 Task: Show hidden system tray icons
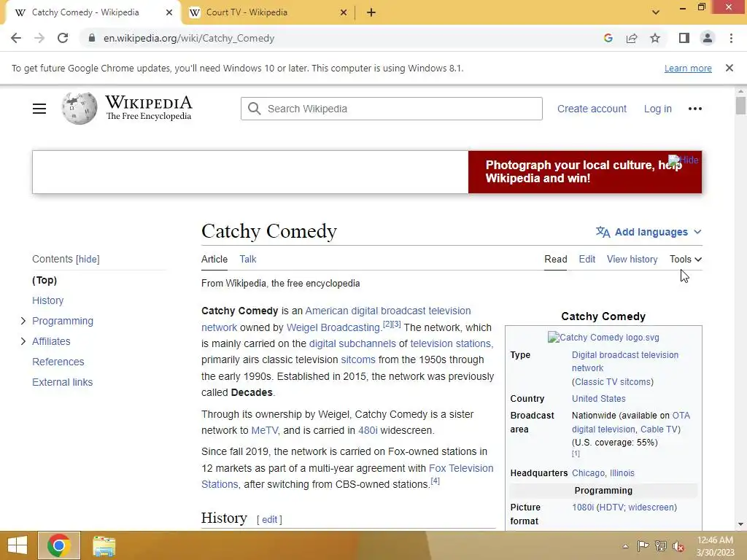625,546
